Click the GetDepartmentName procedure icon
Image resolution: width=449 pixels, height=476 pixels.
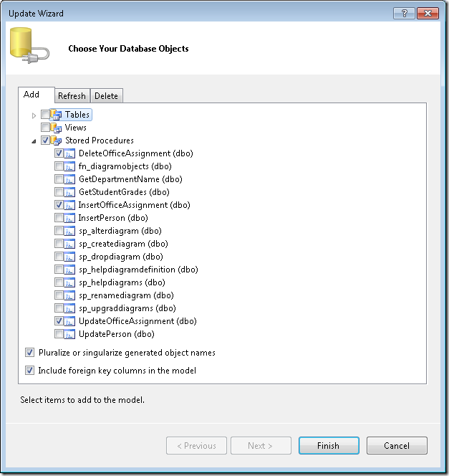pos(69,179)
